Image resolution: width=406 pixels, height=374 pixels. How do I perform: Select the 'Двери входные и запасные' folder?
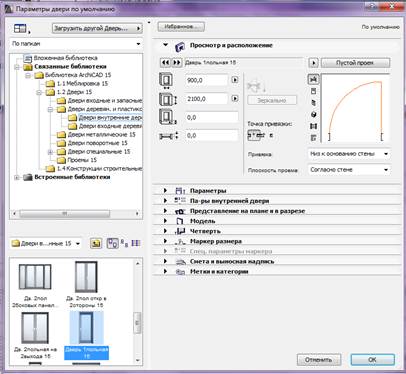coord(104,101)
